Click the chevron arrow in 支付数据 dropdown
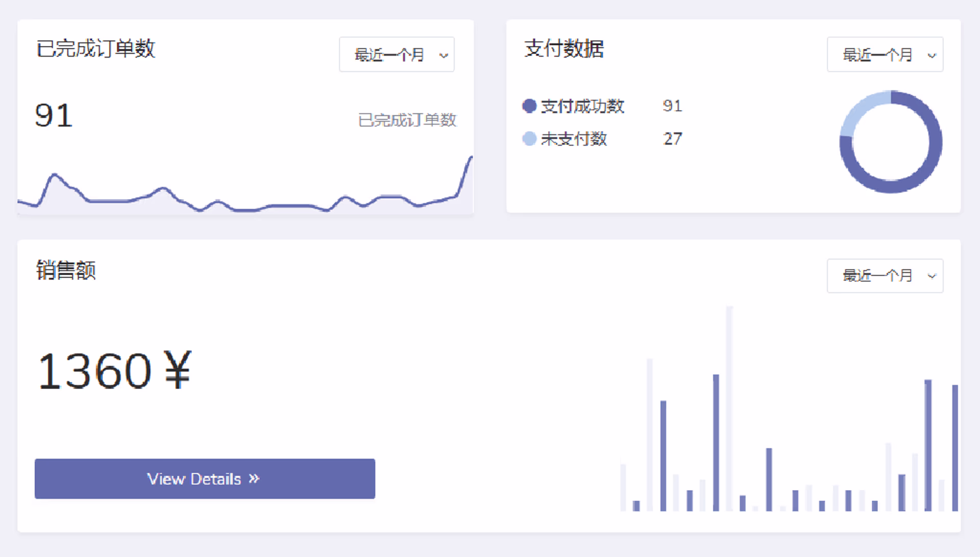Screen dimensions: 980x557 (932, 55)
